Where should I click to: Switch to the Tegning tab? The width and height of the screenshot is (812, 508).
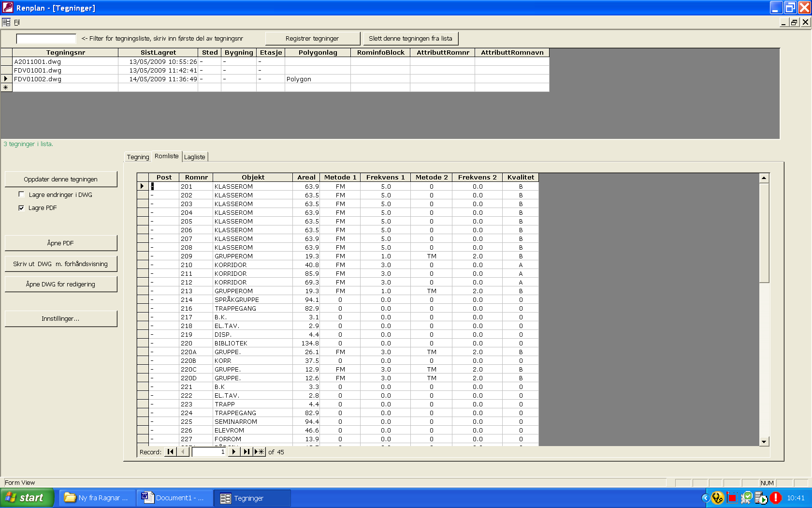click(x=138, y=157)
